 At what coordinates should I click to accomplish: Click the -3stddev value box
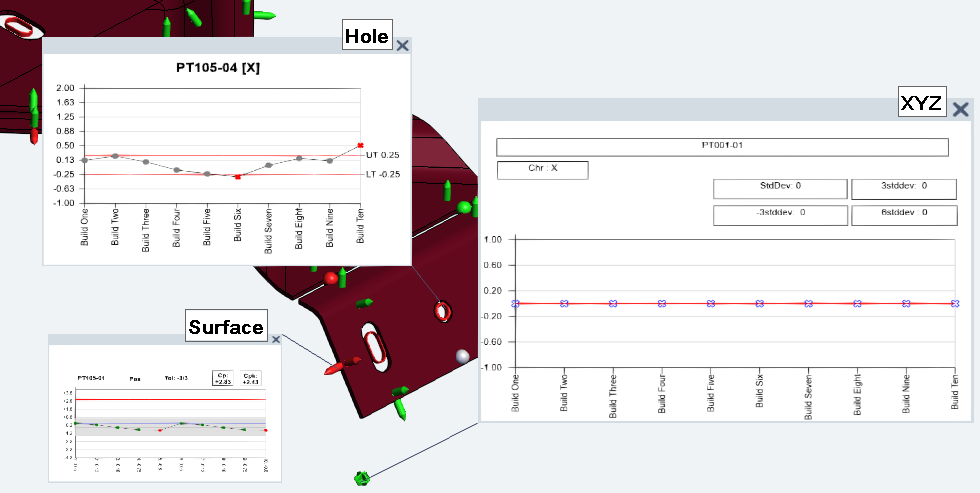[779, 213]
